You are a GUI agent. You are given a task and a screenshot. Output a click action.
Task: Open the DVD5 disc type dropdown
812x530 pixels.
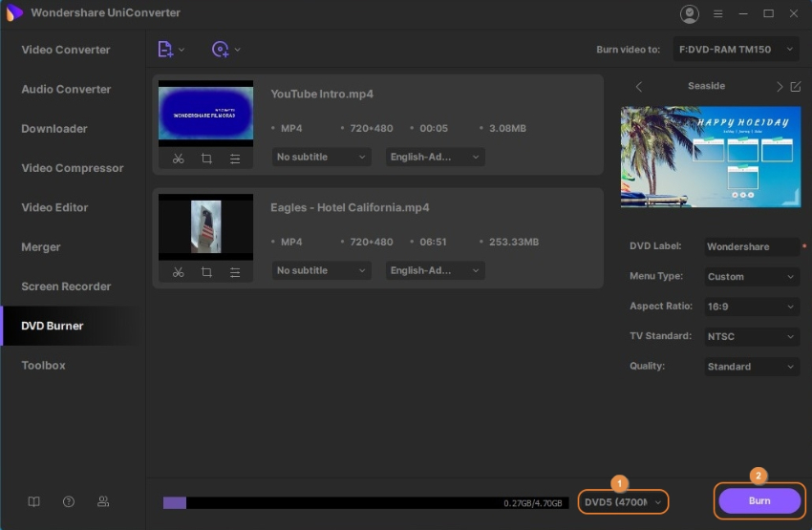[x=623, y=501]
